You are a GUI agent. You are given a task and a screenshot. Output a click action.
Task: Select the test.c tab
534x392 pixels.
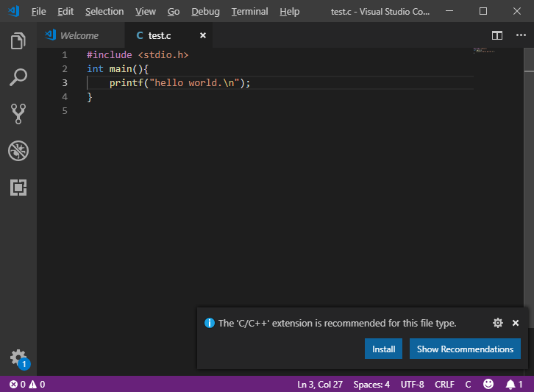168,35
